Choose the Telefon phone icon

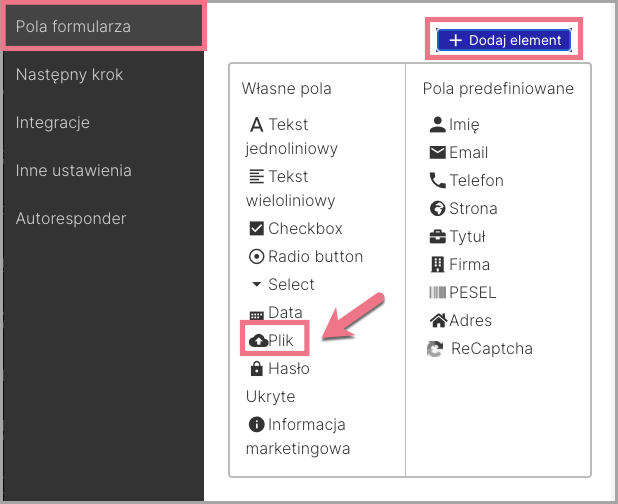[x=437, y=180]
